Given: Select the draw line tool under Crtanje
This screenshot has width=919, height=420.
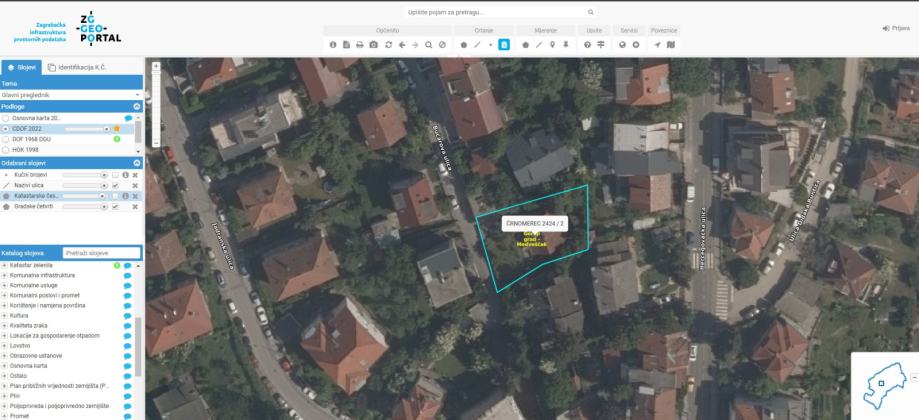Looking at the screenshot, I should [x=477, y=45].
